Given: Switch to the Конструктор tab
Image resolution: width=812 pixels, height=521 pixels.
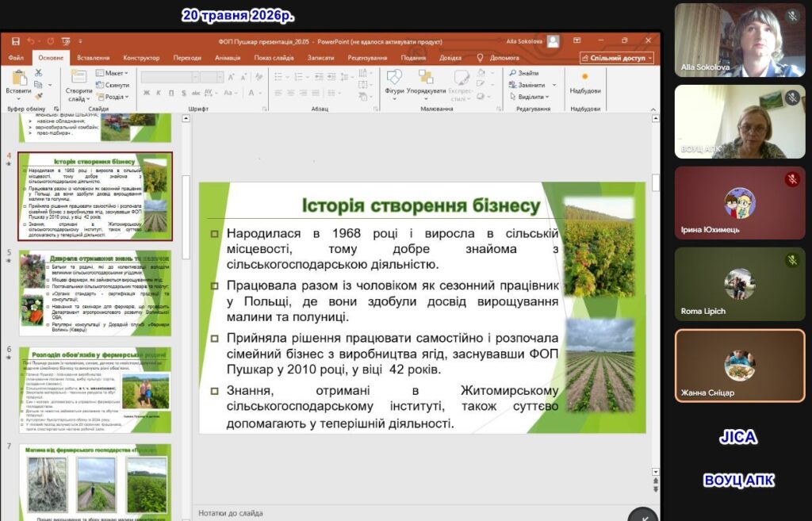Looking at the screenshot, I should click(x=141, y=58).
